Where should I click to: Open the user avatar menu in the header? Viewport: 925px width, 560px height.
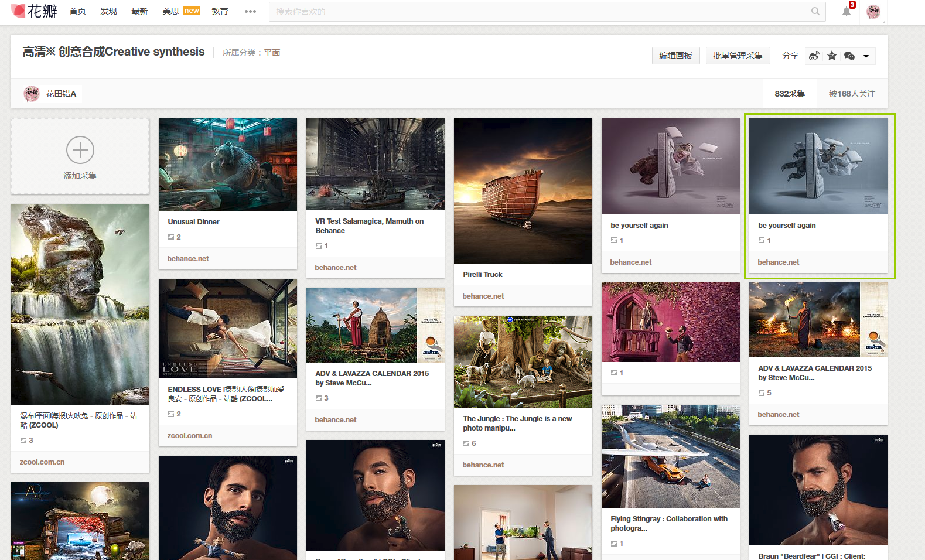(873, 11)
